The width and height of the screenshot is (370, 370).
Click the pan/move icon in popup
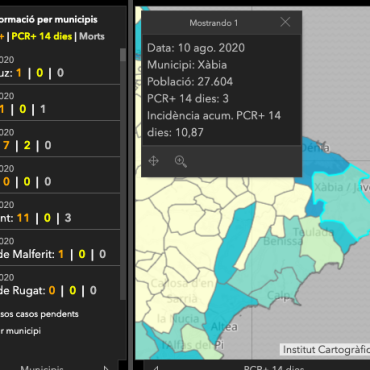tap(153, 161)
